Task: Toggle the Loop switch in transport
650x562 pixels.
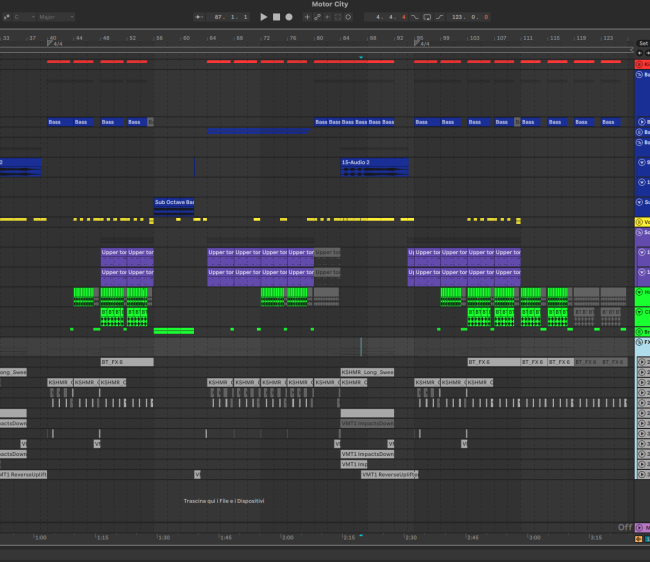Action: coord(425,17)
